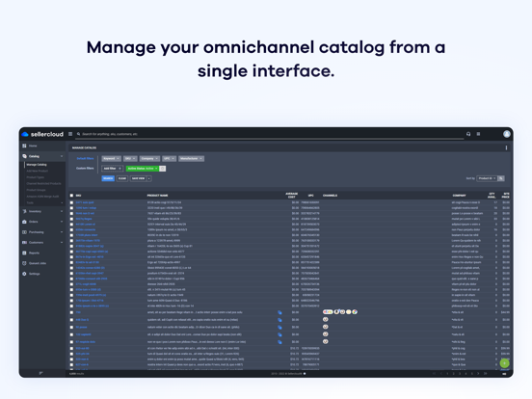Image resolution: width=532 pixels, height=399 pixels.
Task: Click the Inventory icon in sidebar
Action: point(24,211)
